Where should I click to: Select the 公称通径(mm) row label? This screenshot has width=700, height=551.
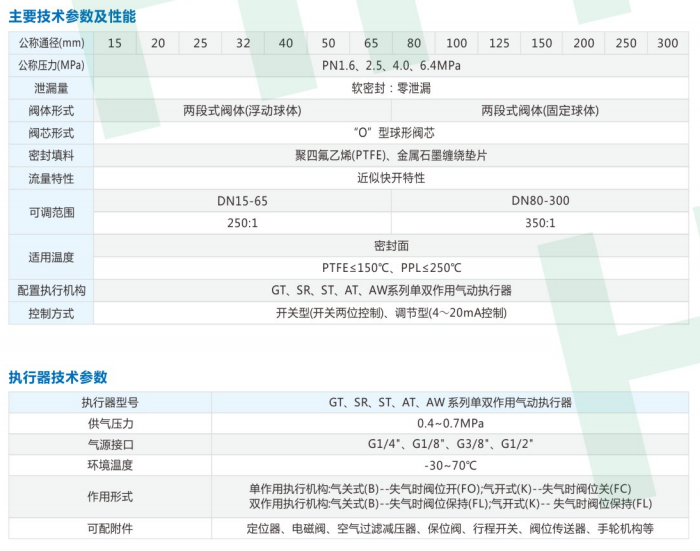pyautogui.click(x=52, y=43)
